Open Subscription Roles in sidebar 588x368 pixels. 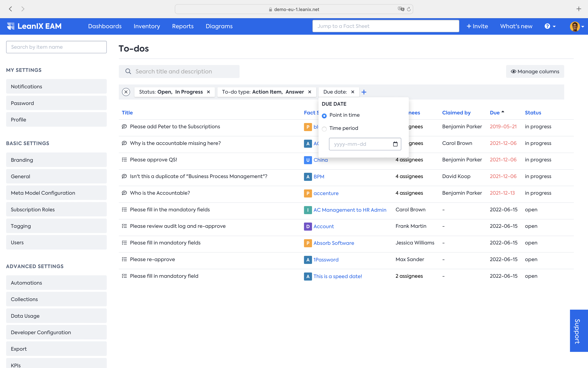tap(56, 209)
